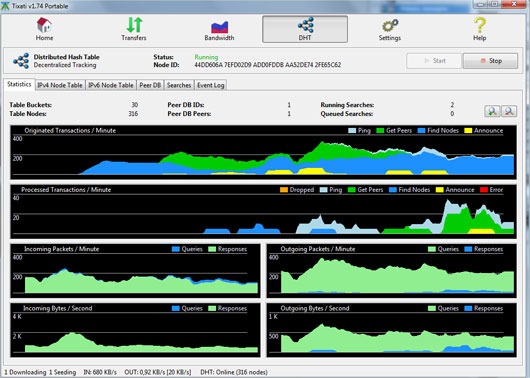Open the IPv6 Node Table tab
This screenshot has height=378, width=530.
click(111, 85)
